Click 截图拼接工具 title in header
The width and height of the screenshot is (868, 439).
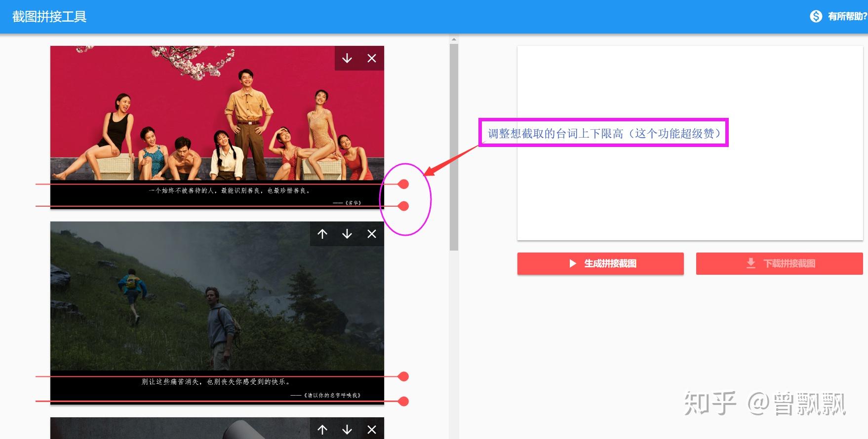tap(49, 17)
